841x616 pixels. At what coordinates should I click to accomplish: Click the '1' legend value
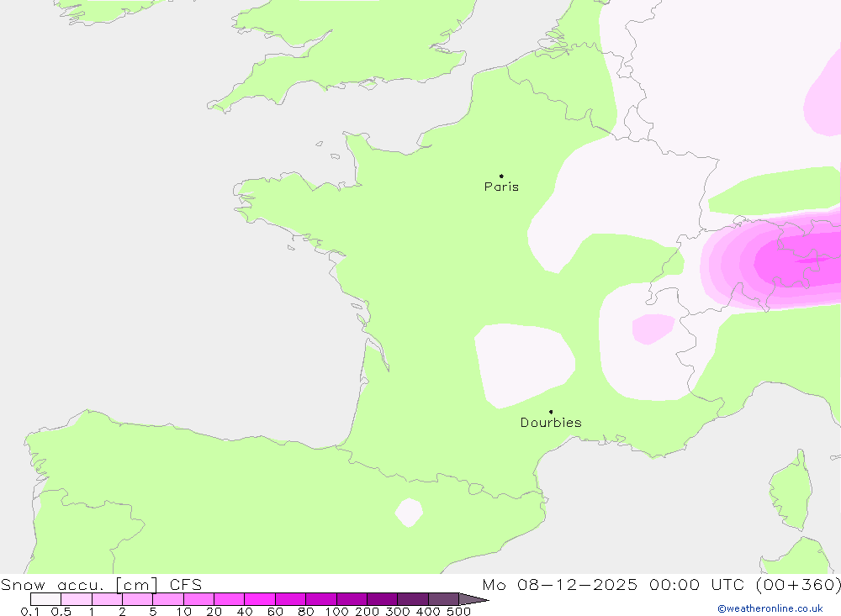(92, 611)
